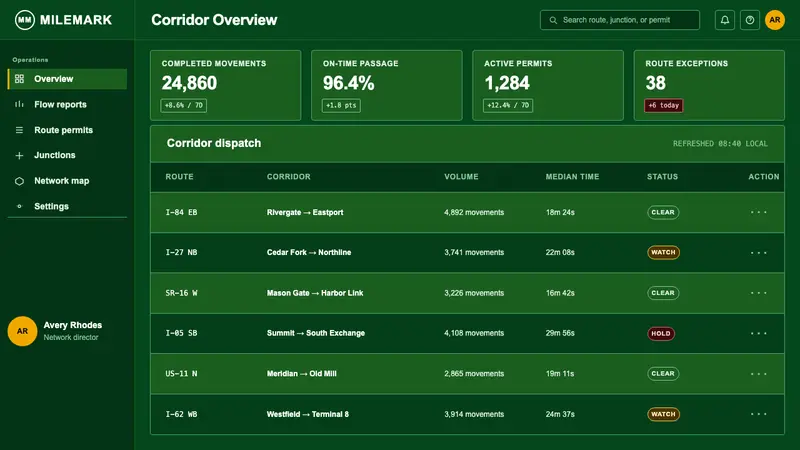Open On-Time Passage card
This screenshot has height=450, width=800.
coord(387,85)
